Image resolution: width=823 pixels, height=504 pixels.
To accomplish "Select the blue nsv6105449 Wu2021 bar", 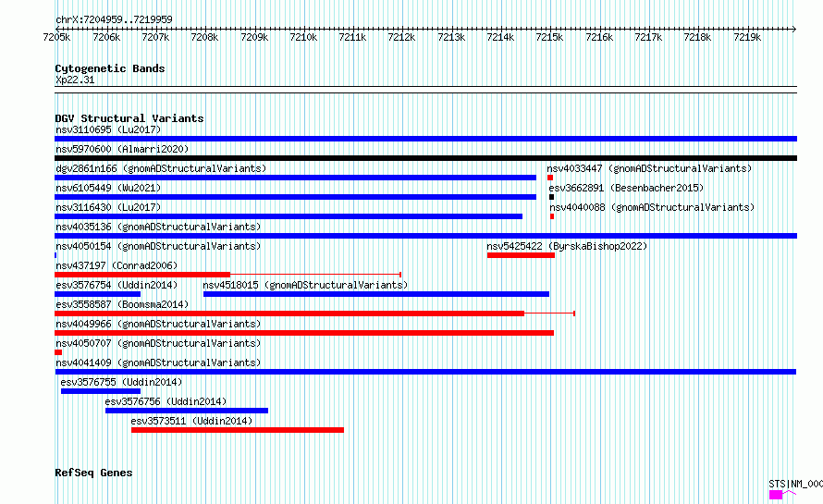I will click(296, 197).
